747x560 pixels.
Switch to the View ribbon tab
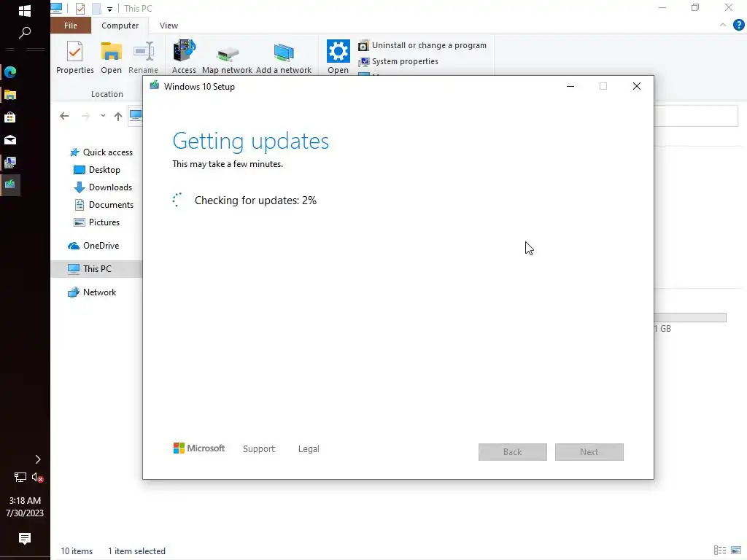tap(169, 26)
